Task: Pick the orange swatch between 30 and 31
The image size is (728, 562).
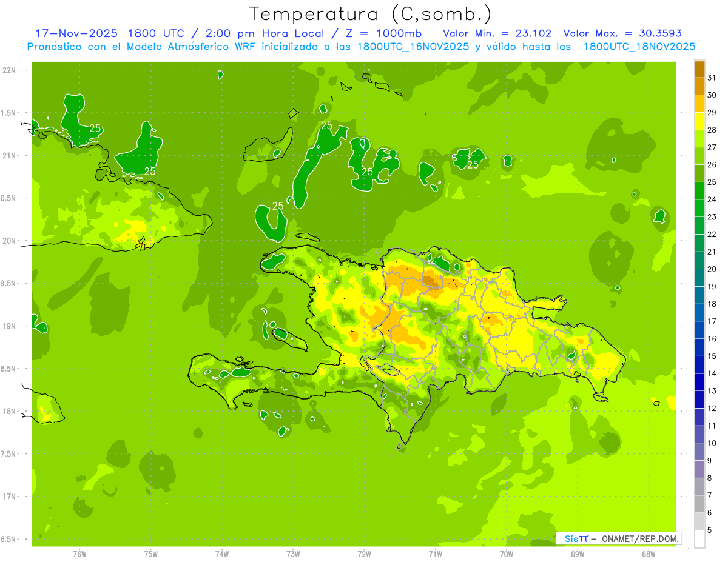Action: [x=699, y=87]
